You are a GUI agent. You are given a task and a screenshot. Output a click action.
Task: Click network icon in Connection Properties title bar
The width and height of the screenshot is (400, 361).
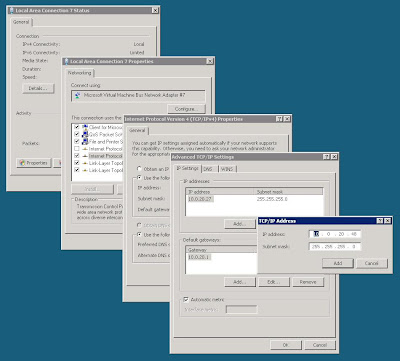click(66, 61)
